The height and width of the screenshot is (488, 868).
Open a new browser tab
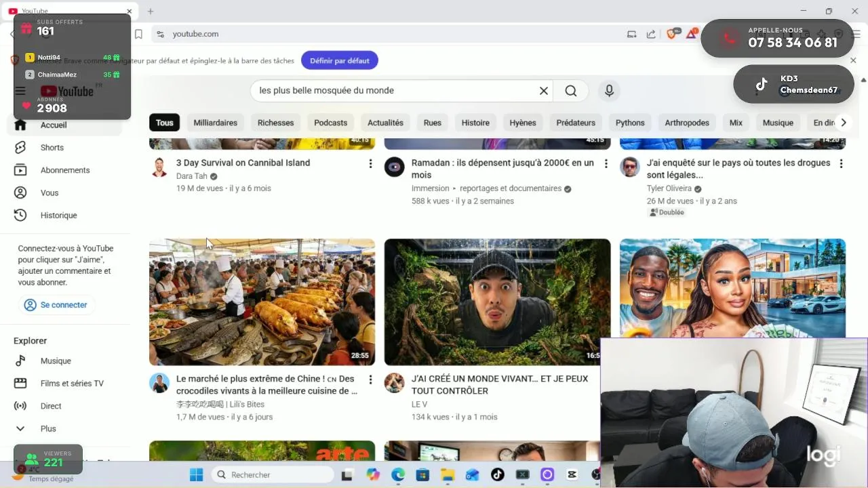tap(151, 11)
